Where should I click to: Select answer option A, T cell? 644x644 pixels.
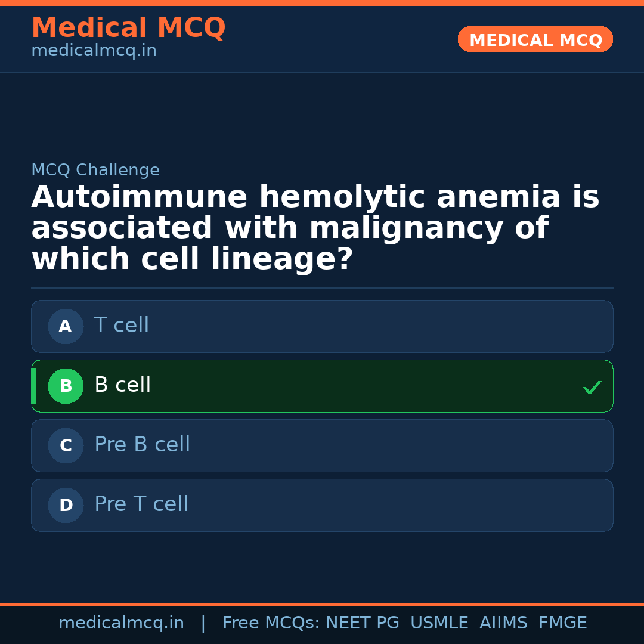pos(322,326)
